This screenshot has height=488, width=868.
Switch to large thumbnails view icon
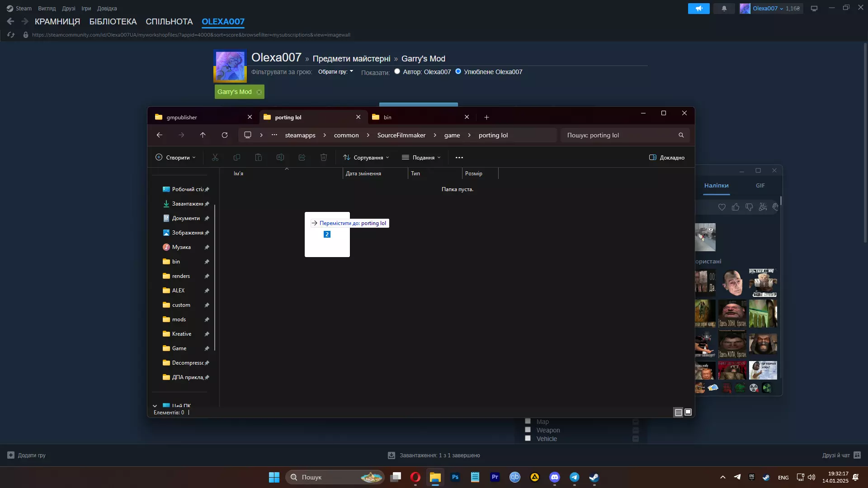[x=688, y=412]
